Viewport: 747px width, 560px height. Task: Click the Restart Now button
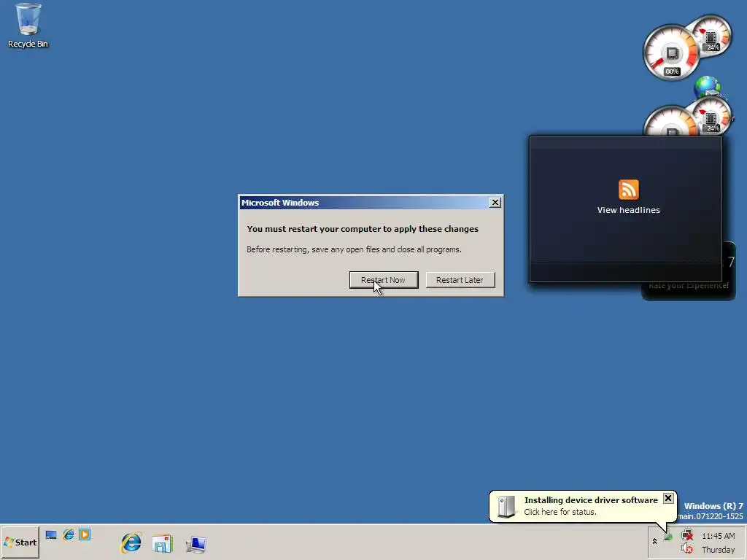click(x=384, y=280)
